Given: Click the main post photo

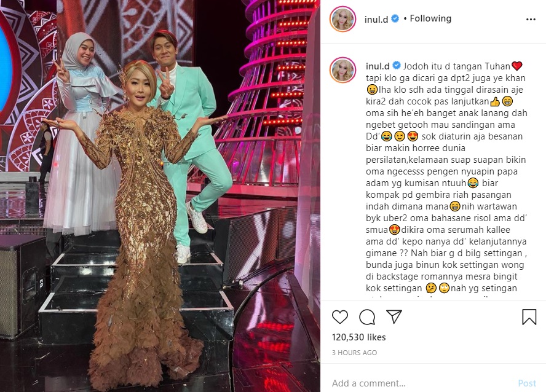Looking at the screenshot, I should 160,196.
